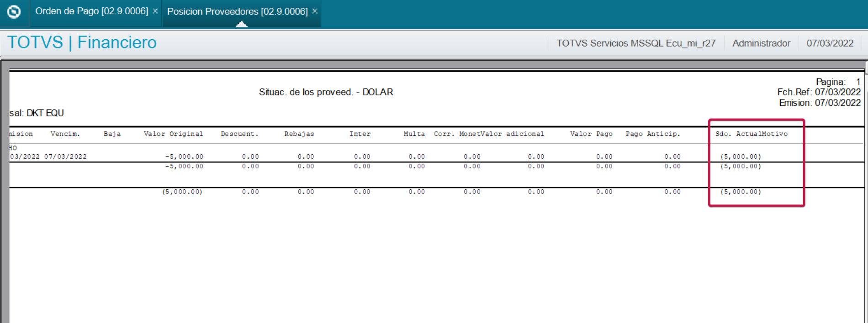Click the Vencim. column header
The width and height of the screenshot is (868, 323).
tap(65, 134)
